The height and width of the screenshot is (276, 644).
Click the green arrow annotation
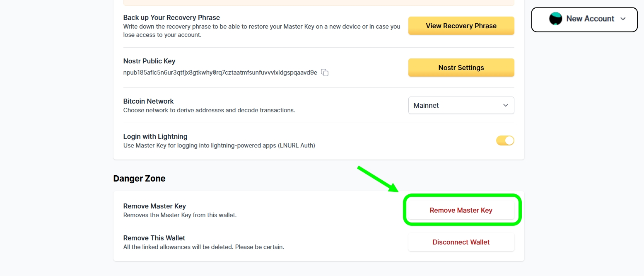[377, 179]
